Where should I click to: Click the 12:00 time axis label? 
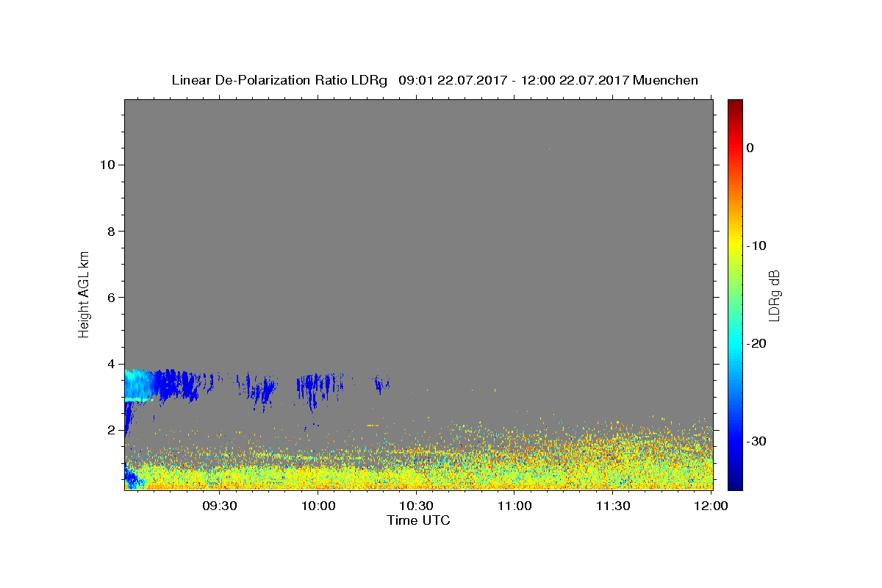(711, 506)
